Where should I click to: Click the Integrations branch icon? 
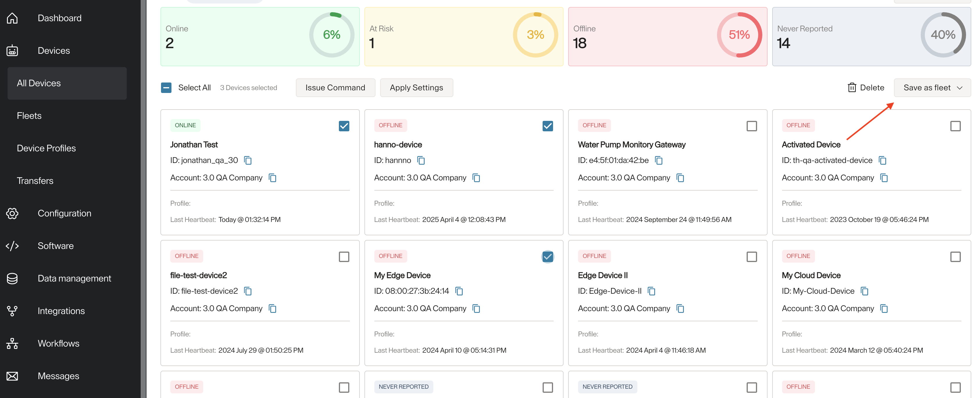12,311
